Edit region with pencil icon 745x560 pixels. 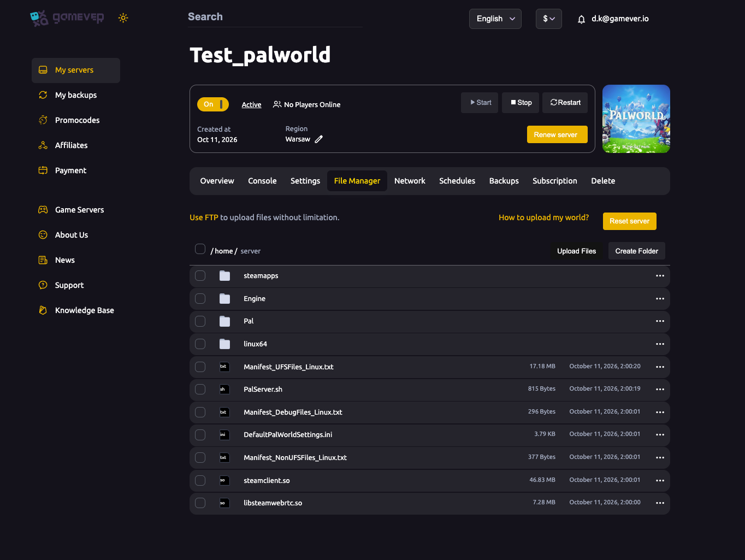coord(319,139)
